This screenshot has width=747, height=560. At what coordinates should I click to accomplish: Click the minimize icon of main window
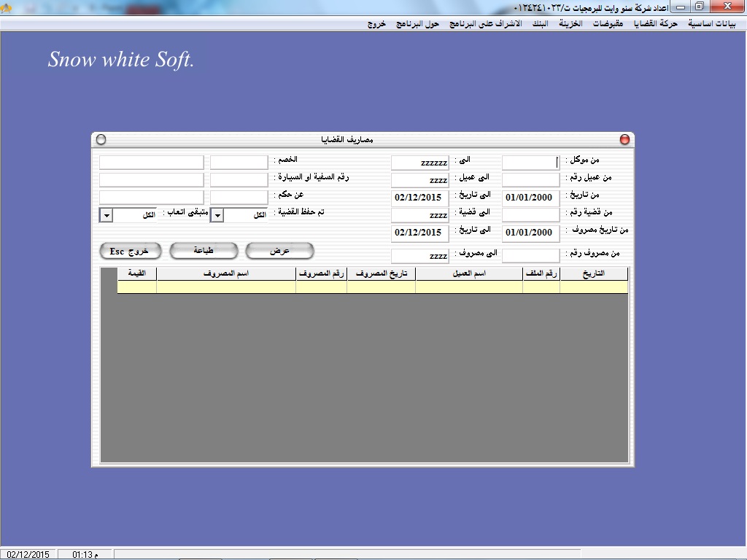coord(680,7)
